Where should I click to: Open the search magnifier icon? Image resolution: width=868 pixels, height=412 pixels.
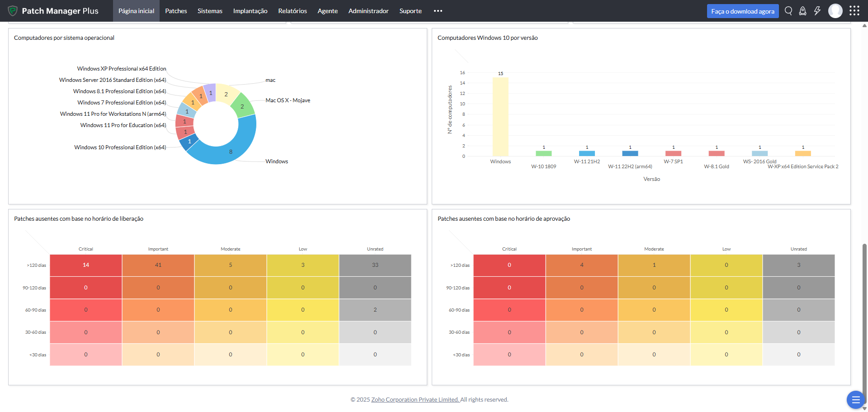[788, 11]
